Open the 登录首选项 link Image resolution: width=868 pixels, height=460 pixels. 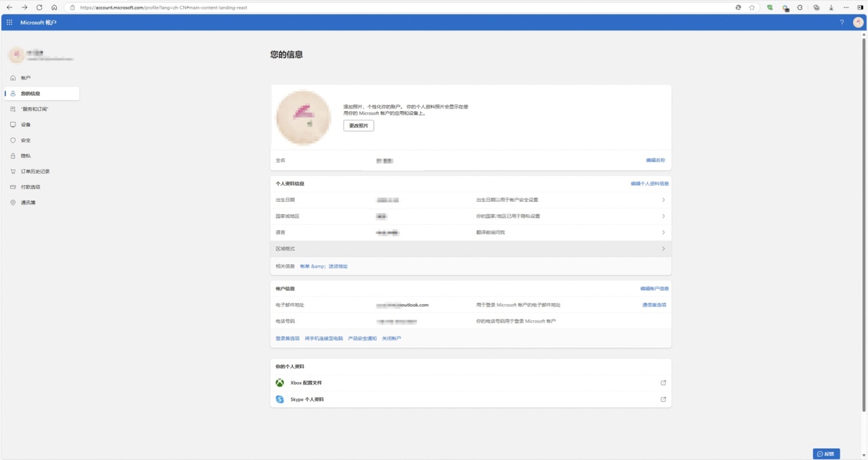(x=288, y=338)
